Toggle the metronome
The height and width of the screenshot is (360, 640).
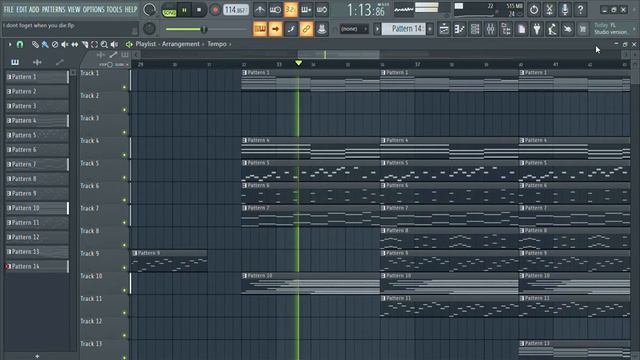pyautogui.click(x=260, y=10)
